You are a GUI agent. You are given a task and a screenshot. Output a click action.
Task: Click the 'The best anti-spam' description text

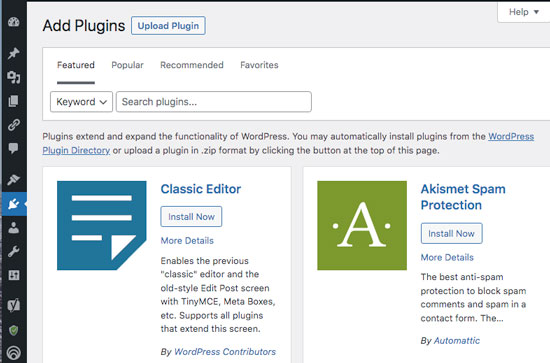click(473, 298)
